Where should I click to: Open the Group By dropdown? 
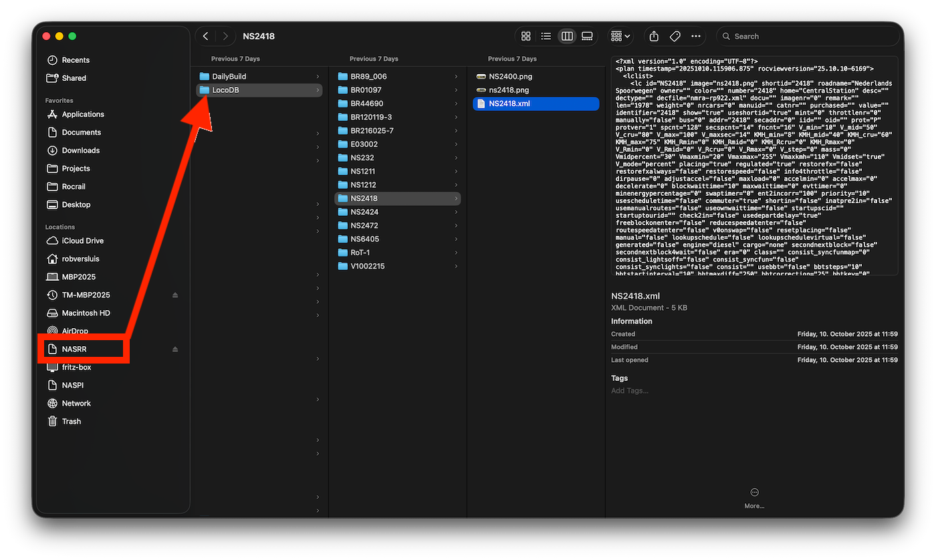click(x=620, y=36)
